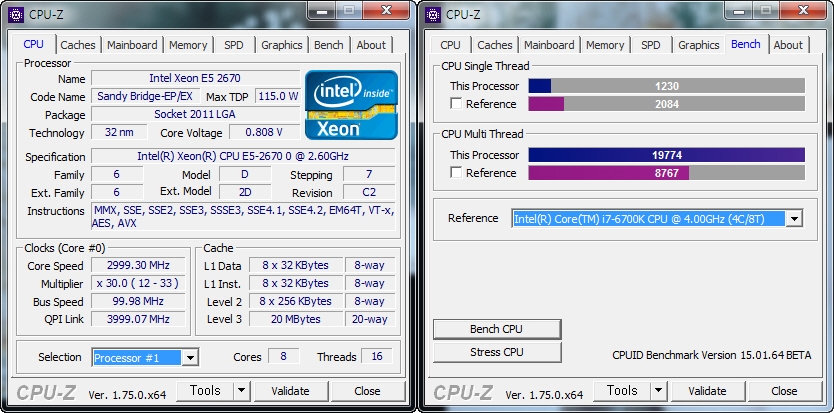Click CPU-Z app icon in right window title bar
Viewport: 834px width, 413px height.
pos(433,14)
